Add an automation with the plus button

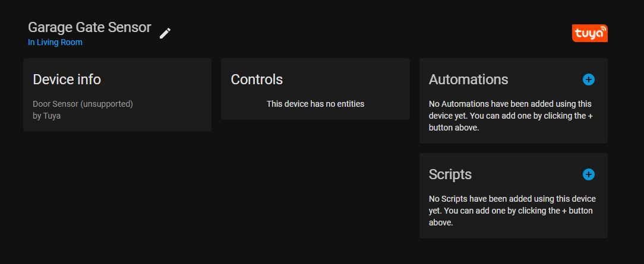click(589, 79)
